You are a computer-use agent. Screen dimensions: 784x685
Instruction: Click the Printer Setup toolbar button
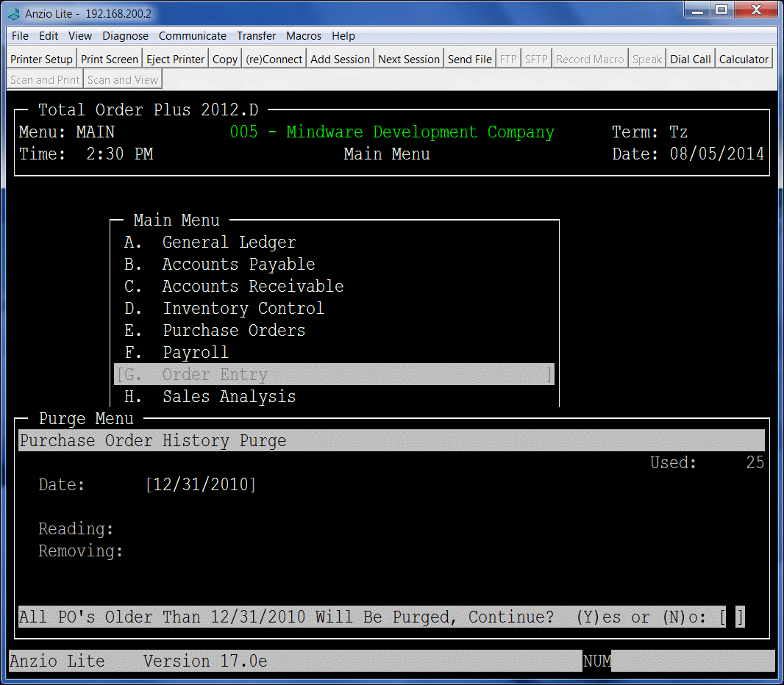(41, 59)
